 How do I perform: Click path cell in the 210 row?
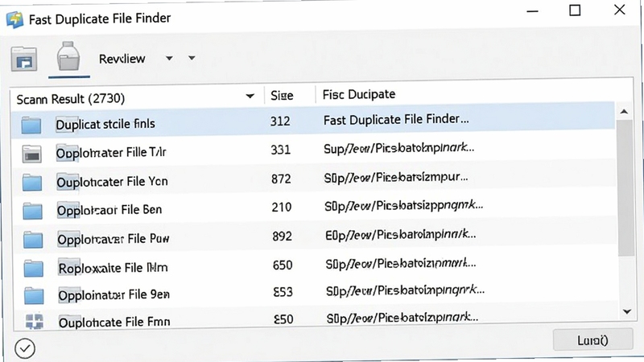[x=404, y=206]
